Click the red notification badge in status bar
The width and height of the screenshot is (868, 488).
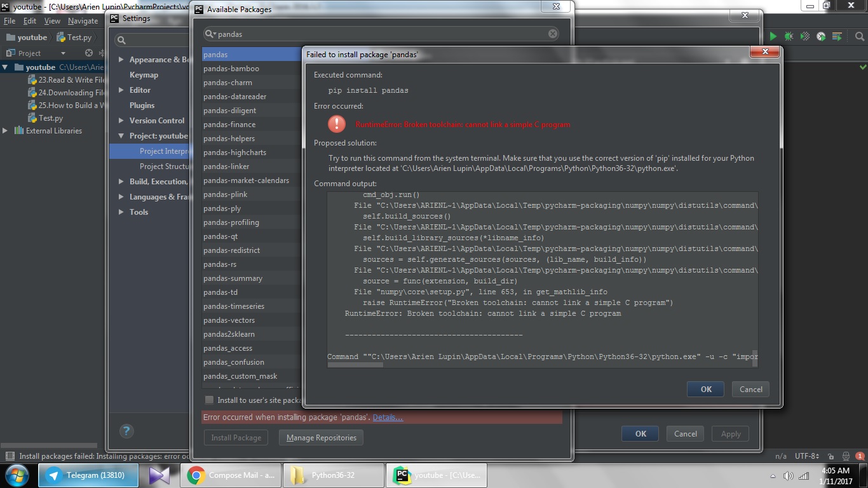(860, 456)
